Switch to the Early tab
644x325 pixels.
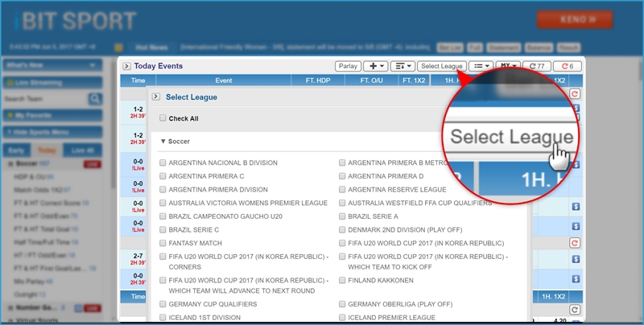point(17,150)
